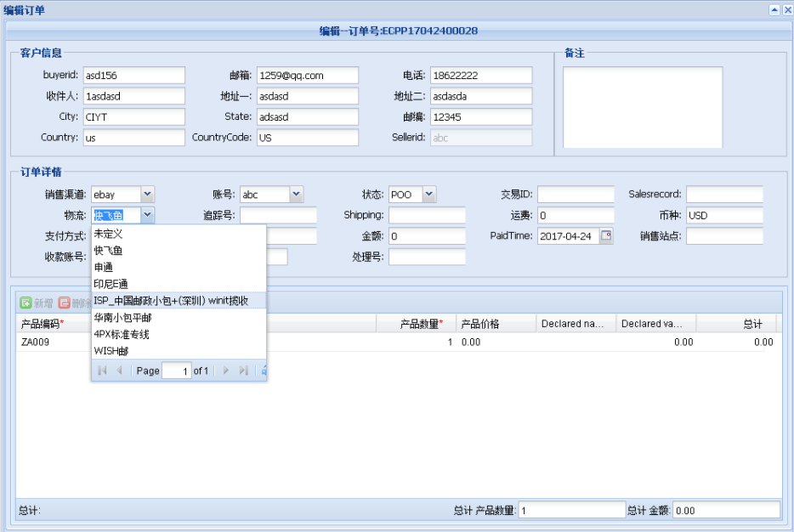Select 4PX标准专线 shipping option
The width and height of the screenshot is (794, 532).
pyautogui.click(x=122, y=334)
